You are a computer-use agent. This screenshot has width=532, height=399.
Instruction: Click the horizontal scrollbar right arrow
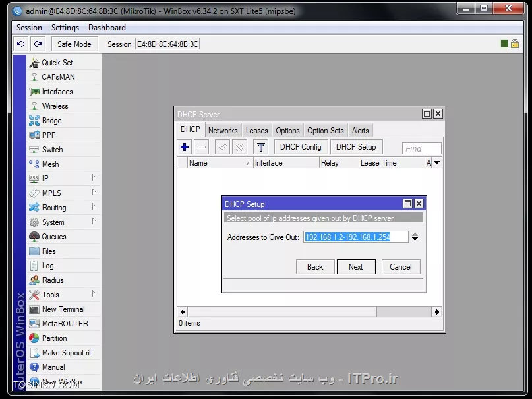click(437, 312)
